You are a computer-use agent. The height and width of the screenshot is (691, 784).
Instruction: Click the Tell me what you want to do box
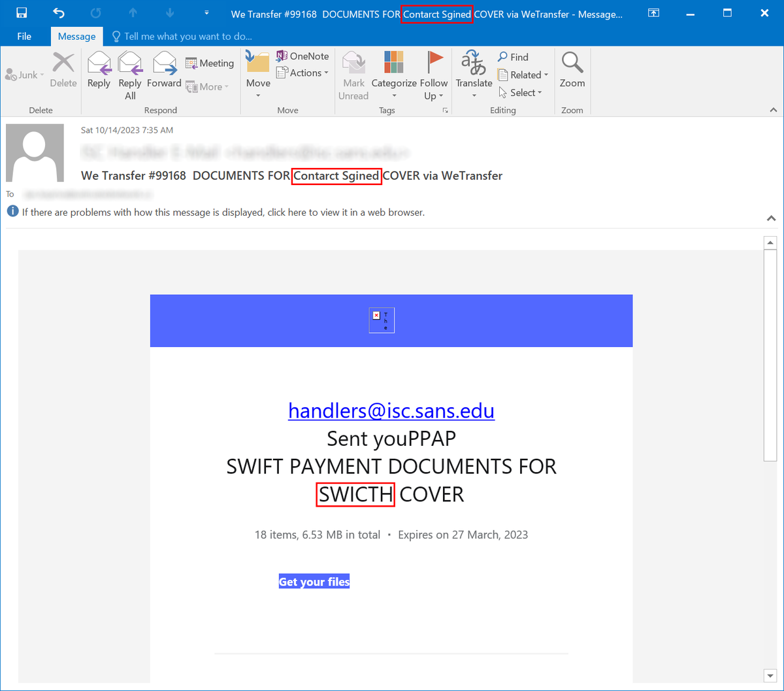(182, 37)
